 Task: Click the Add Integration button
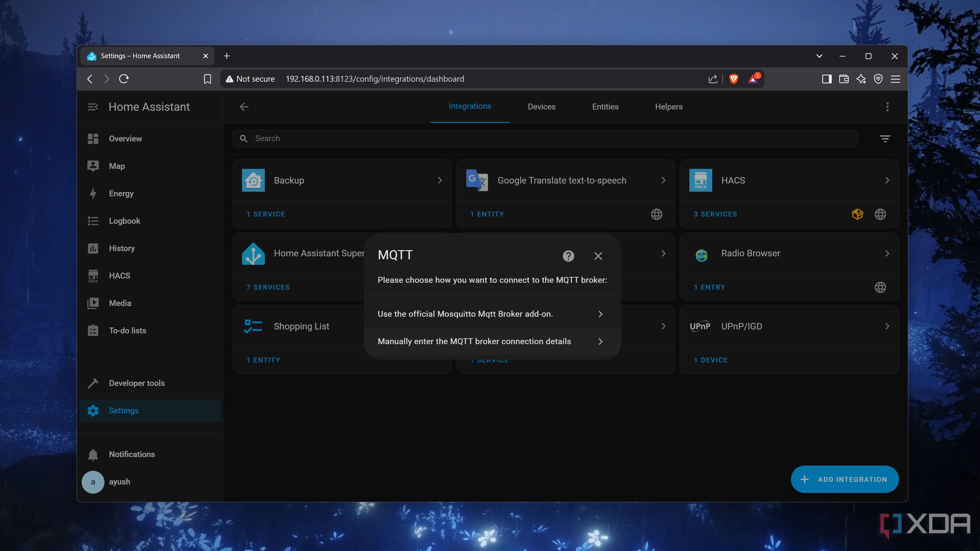[x=844, y=479]
